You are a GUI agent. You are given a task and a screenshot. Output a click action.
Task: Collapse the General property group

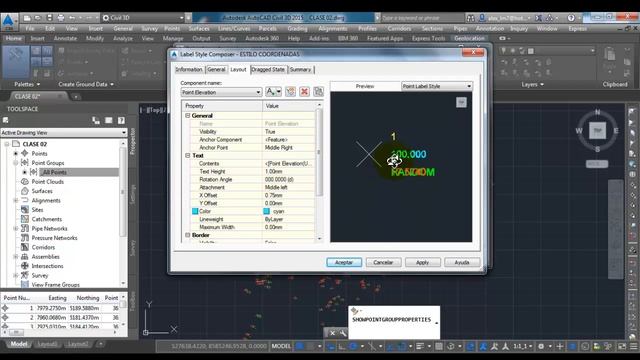click(x=188, y=116)
